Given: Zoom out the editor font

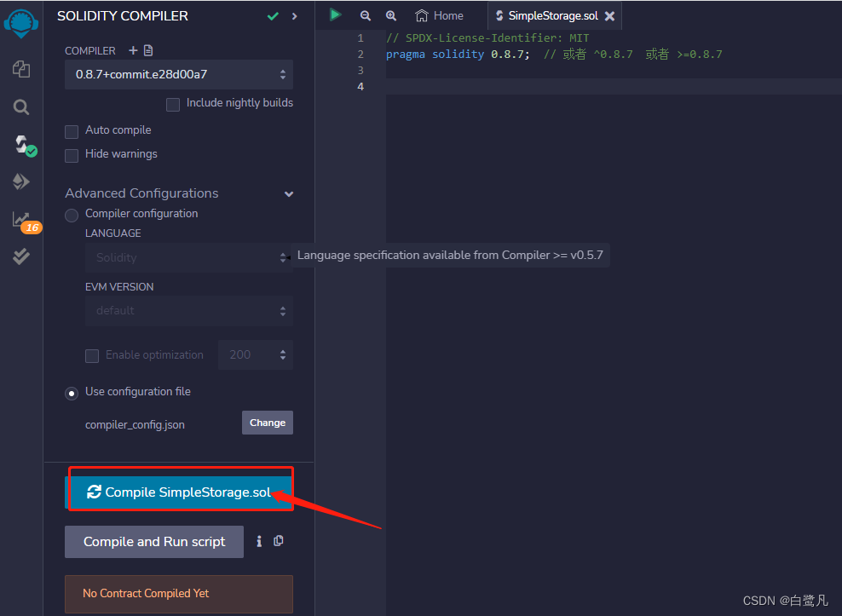Looking at the screenshot, I should tap(365, 15).
